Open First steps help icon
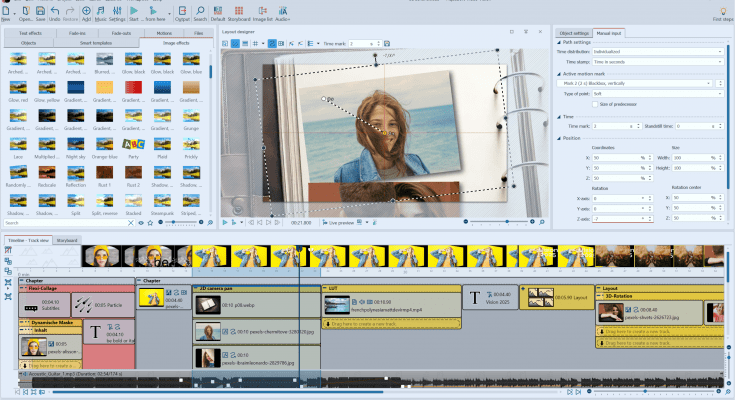 coord(723,14)
